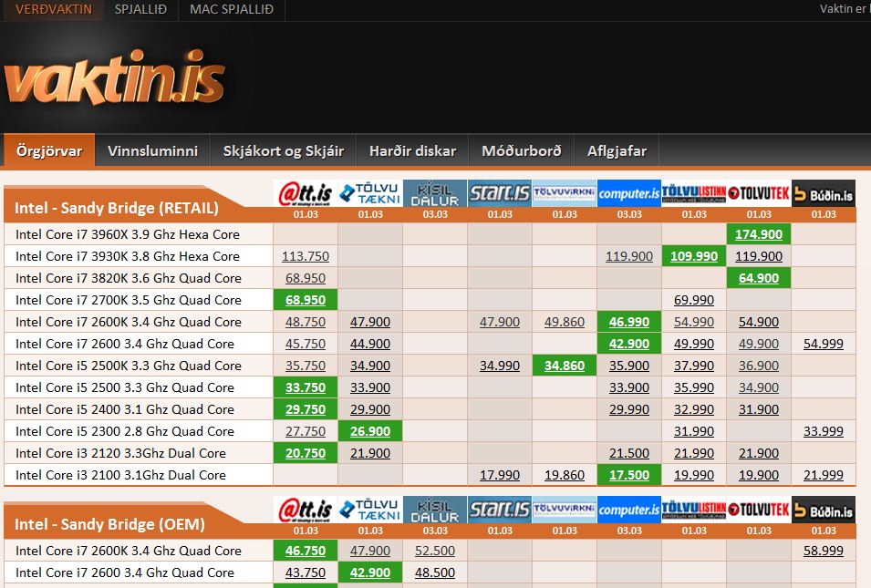Click the 174.900 price for i7 3960X
This screenshot has width=871, height=588.
click(x=759, y=234)
